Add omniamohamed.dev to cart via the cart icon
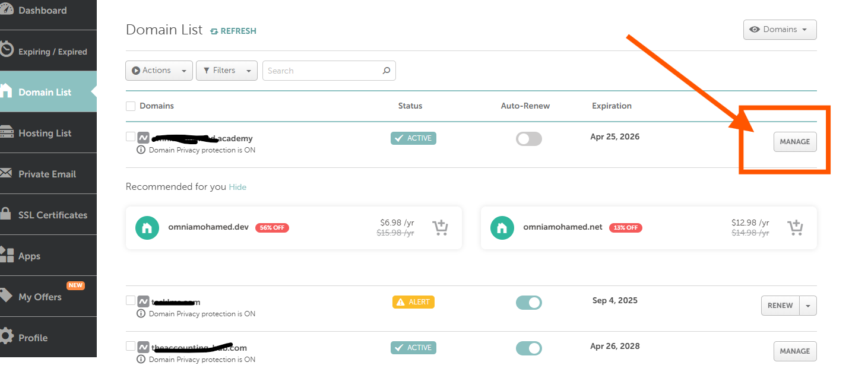This screenshot has height=378, width=868. 440,228
